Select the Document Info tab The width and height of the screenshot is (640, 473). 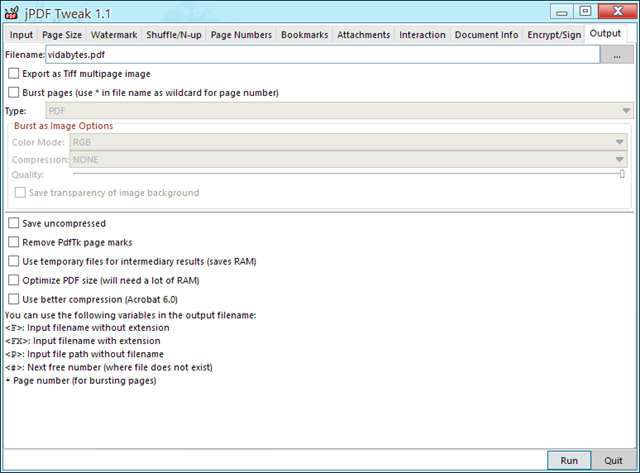(487, 35)
